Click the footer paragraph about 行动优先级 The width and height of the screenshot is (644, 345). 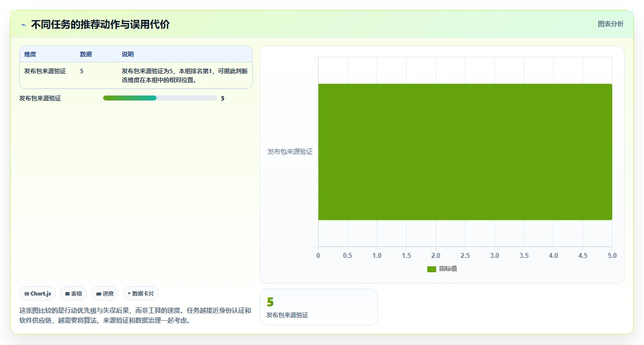point(135,315)
